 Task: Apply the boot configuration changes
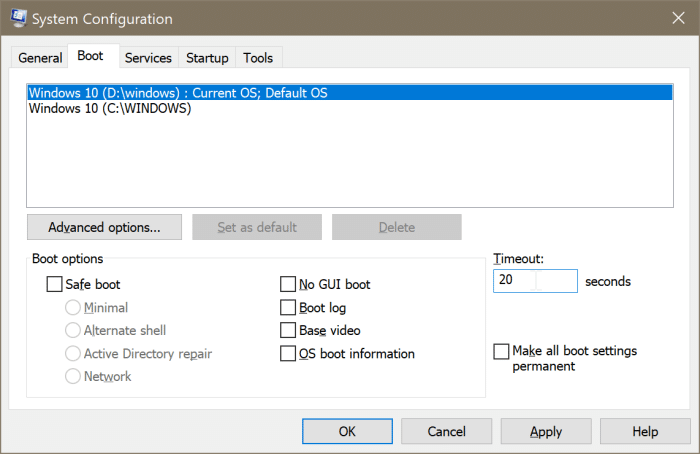(545, 432)
